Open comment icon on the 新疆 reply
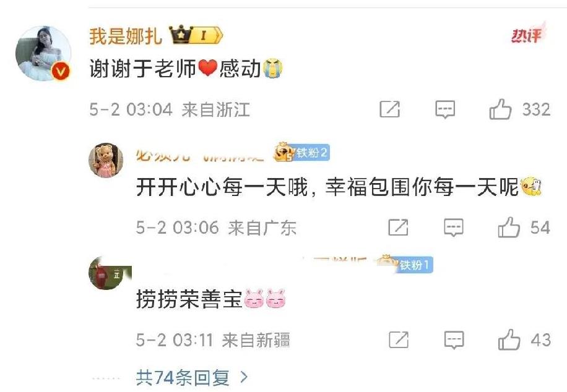The image size is (567, 392). coord(454,340)
